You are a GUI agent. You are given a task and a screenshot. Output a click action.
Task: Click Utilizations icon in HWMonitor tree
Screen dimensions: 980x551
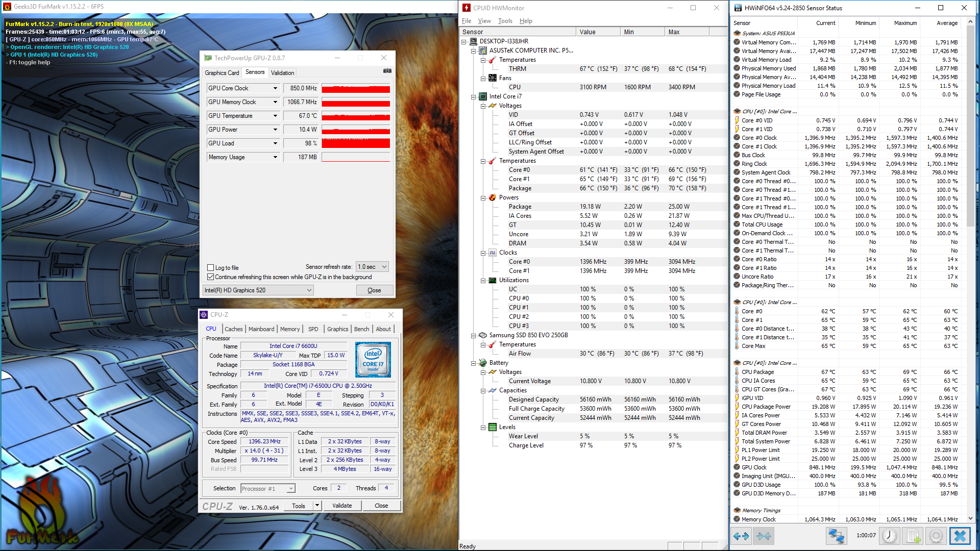(493, 280)
